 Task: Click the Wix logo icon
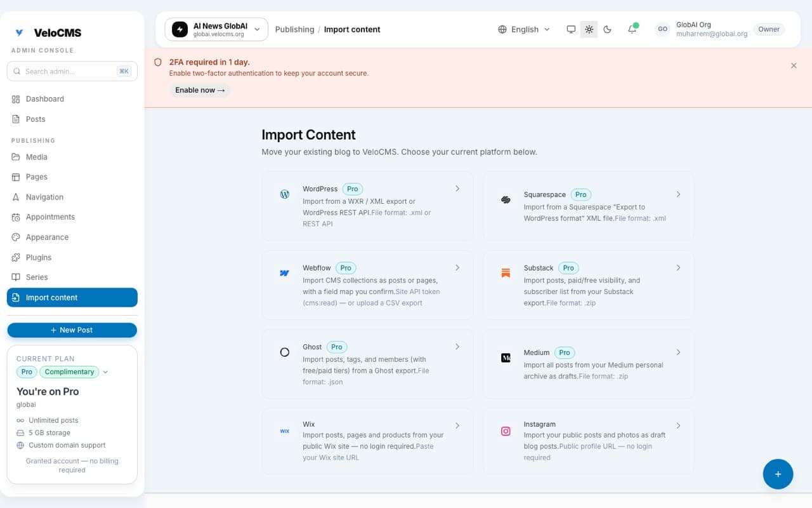(x=285, y=431)
